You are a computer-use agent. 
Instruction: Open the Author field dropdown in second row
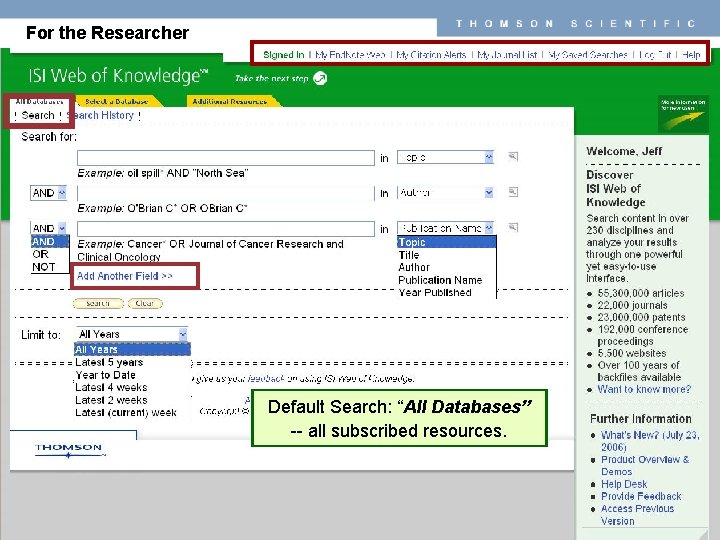pos(445,192)
